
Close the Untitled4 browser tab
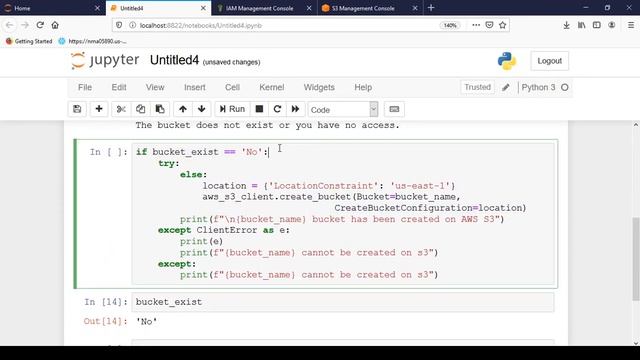pyautogui.click(x=203, y=8)
